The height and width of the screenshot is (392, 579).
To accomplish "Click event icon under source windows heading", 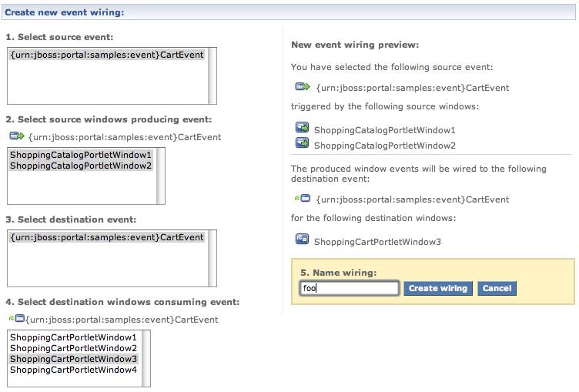I will tap(17, 136).
